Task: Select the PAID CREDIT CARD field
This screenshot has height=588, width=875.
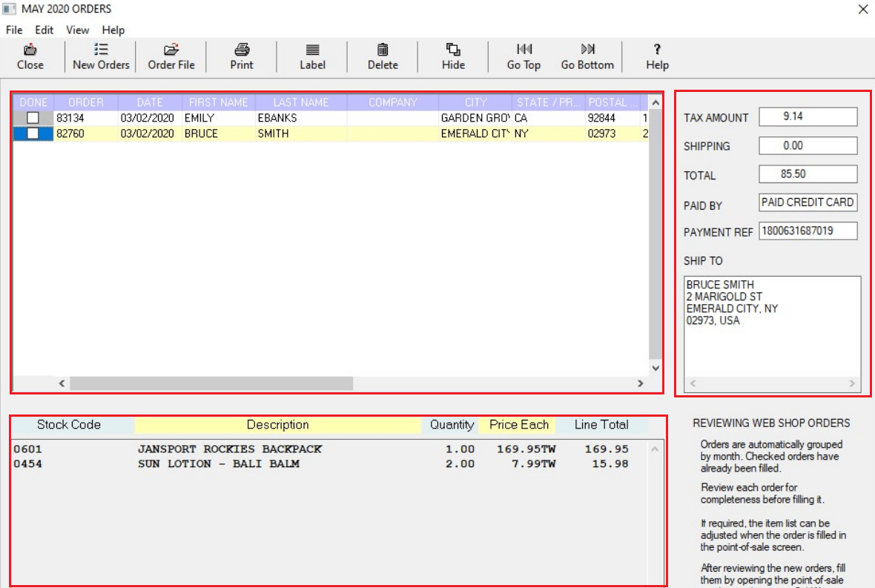Action: point(808,202)
